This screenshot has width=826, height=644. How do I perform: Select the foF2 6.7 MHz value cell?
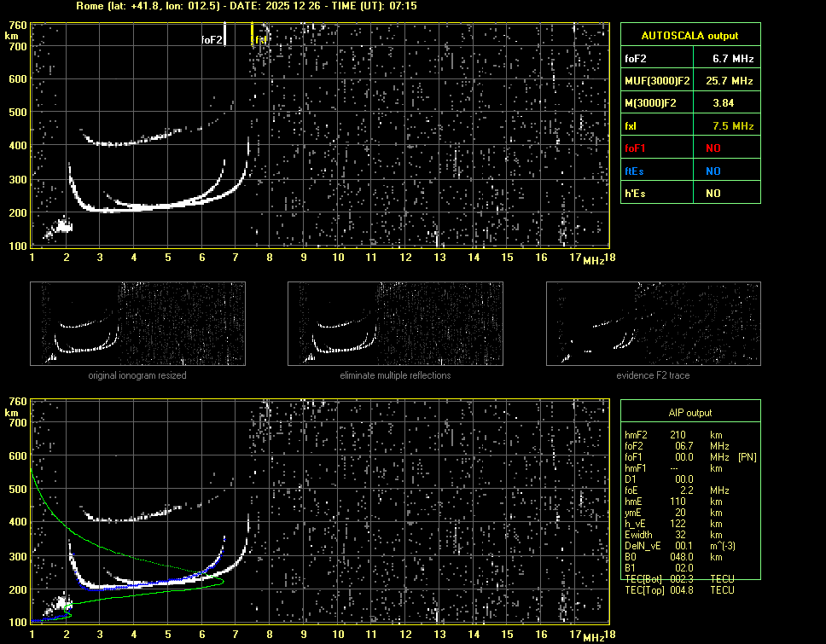[x=733, y=59]
